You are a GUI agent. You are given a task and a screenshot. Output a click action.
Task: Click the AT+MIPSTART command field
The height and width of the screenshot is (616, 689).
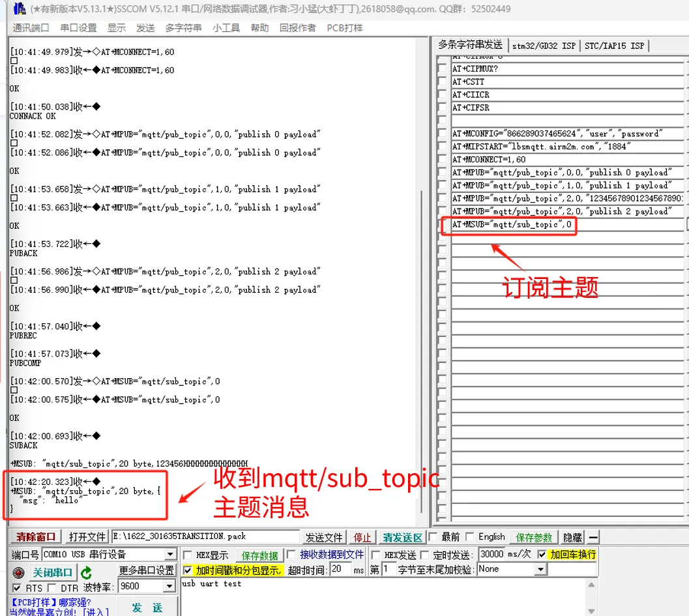coord(567,146)
